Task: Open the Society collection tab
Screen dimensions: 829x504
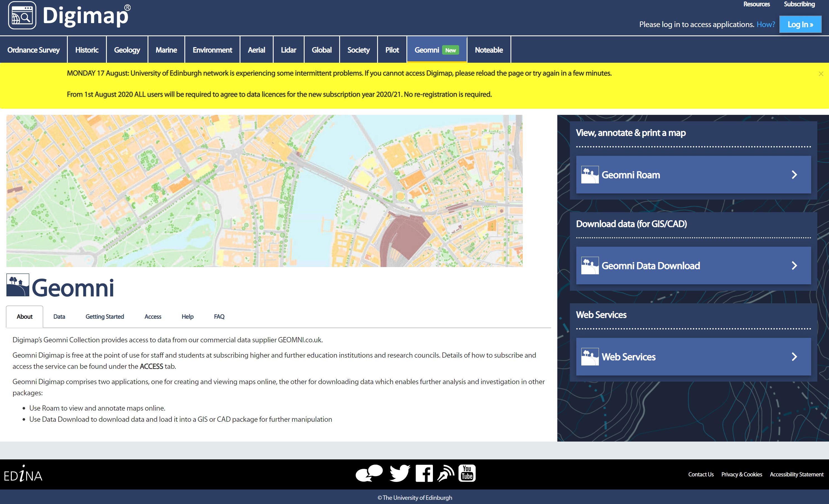Action: [x=359, y=50]
